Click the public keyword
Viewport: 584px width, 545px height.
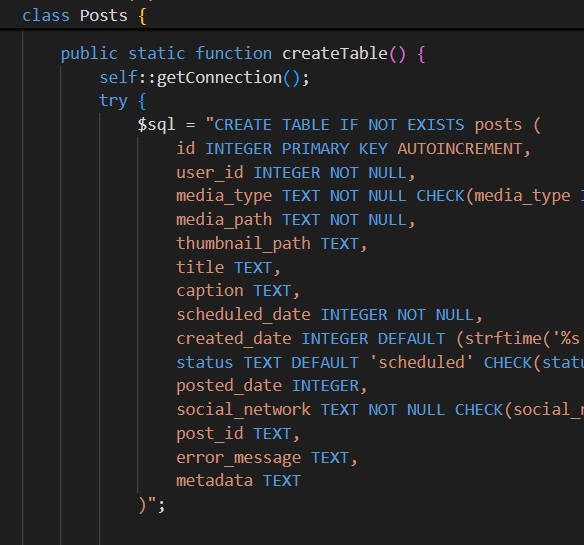click(89, 54)
